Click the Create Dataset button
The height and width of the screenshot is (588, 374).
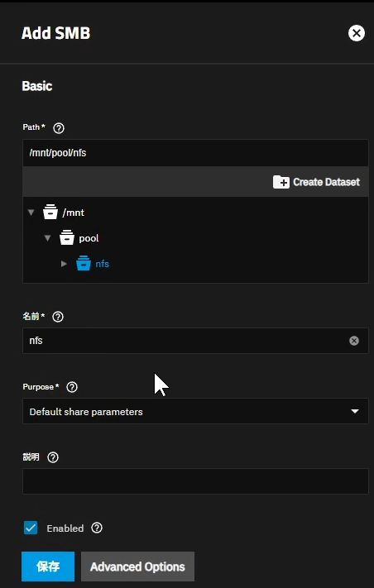(316, 182)
